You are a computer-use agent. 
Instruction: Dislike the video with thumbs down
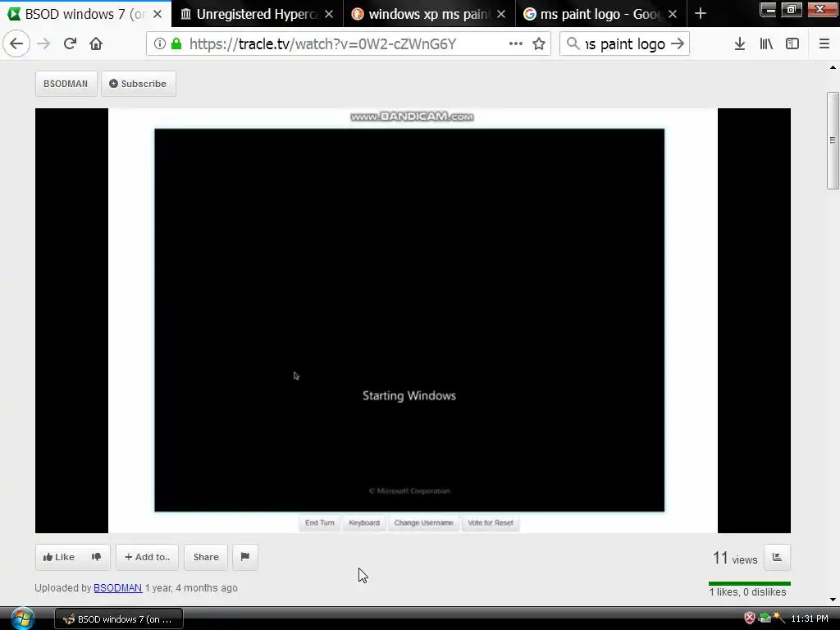pos(97,557)
